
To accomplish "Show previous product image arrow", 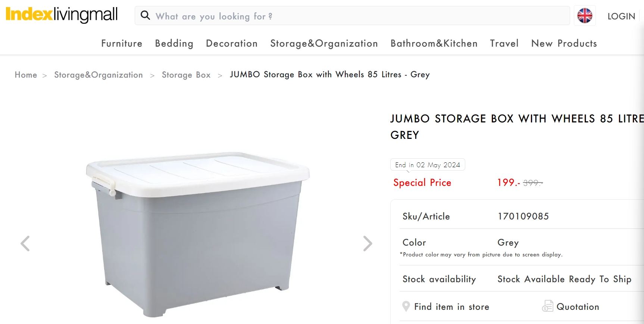I will point(25,244).
